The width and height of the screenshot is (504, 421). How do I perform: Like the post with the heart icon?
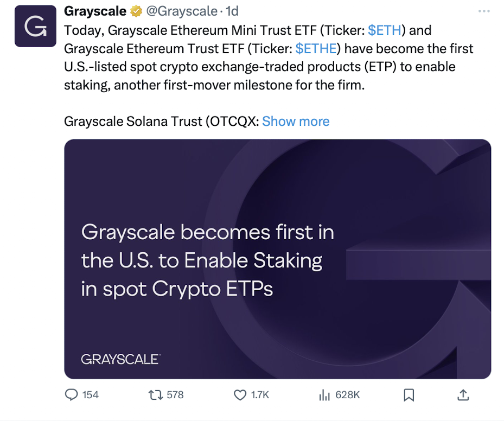click(x=240, y=395)
